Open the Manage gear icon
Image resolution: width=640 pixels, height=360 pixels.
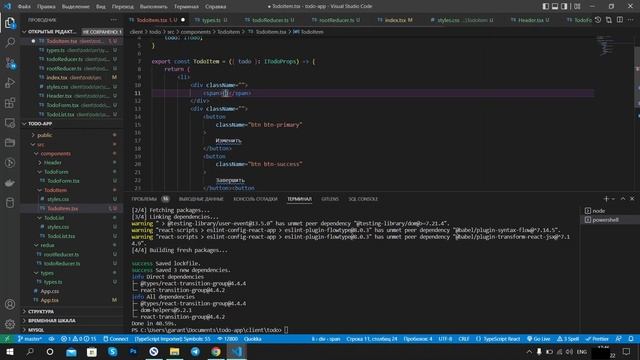pos(10,324)
